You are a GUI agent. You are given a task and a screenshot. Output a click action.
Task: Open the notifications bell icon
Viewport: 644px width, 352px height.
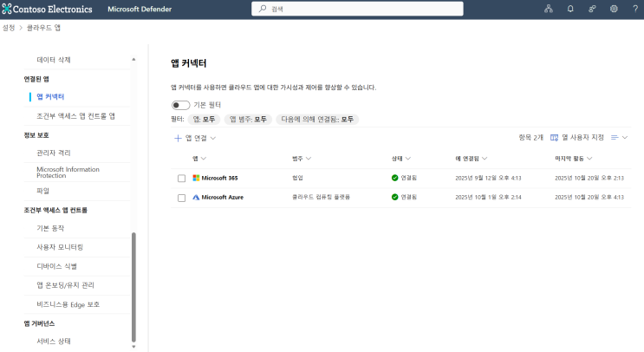point(570,9)
